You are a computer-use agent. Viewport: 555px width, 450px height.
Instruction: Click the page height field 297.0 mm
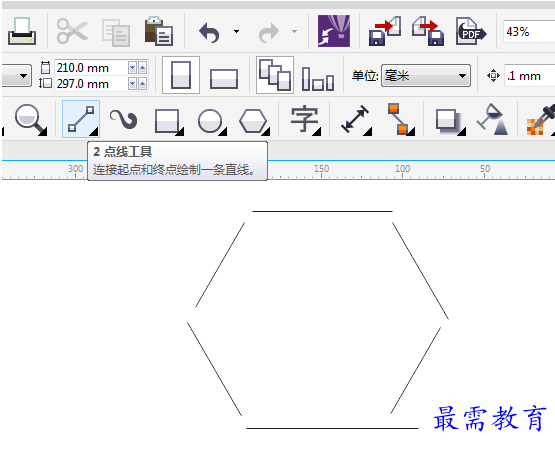point(91,84)
